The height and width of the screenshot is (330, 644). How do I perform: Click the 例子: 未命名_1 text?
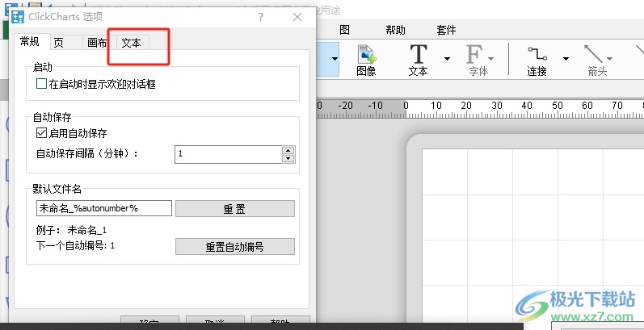pyautogui.click(x=71, y=231)
